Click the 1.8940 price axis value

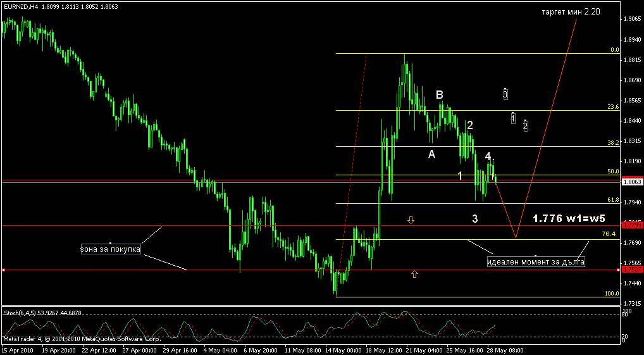tap(633, 39)
